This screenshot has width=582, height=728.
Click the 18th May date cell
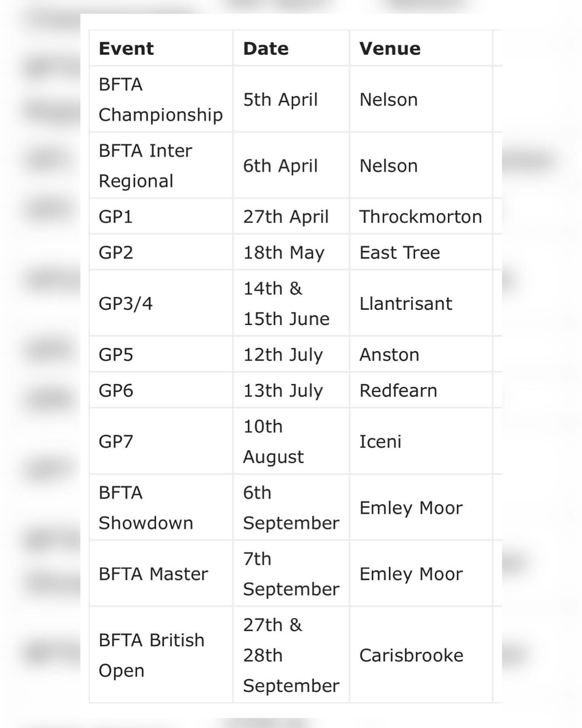[291, 252]
